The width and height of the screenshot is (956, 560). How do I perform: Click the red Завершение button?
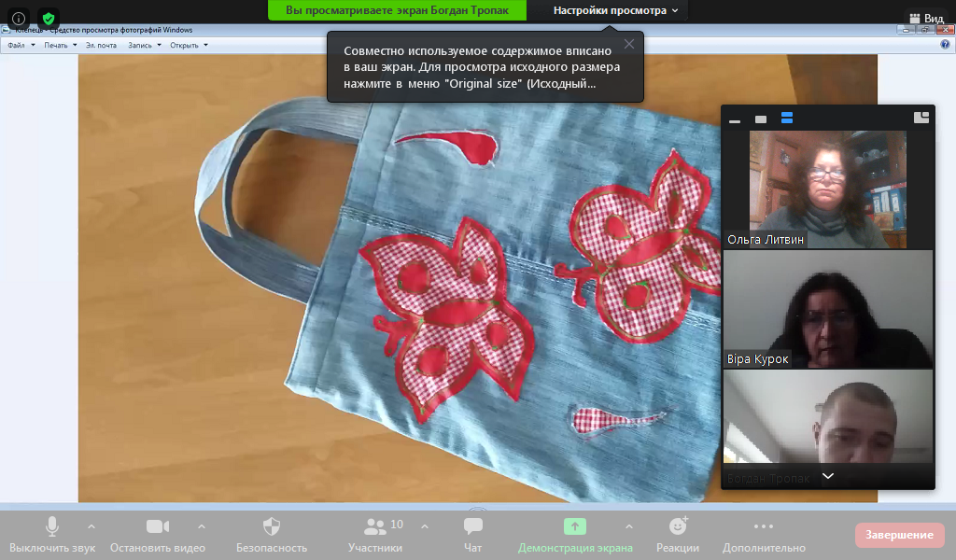pos(899,535)
